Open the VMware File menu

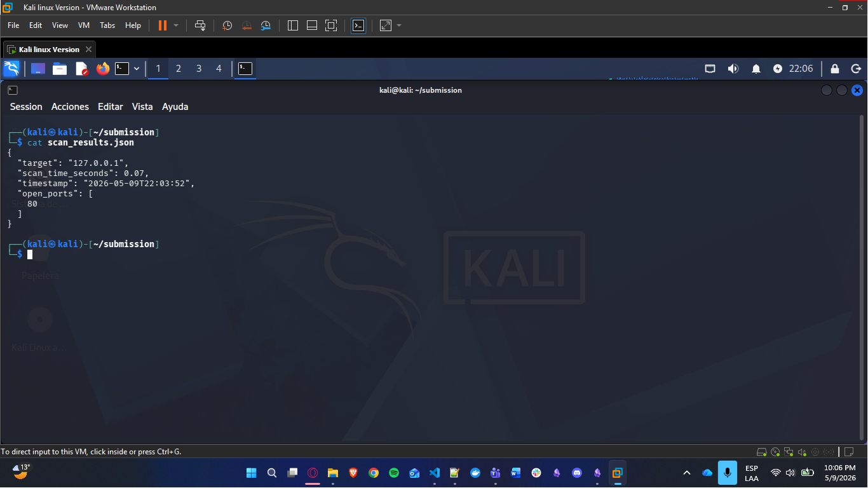tap(13, 25)
